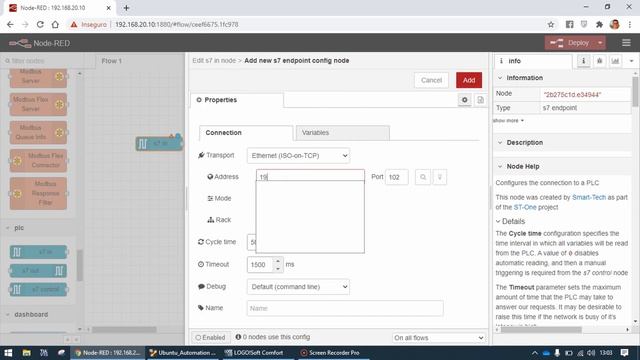Select the Connection tab
Screen dimensions: 640x360
click(246, 133)
